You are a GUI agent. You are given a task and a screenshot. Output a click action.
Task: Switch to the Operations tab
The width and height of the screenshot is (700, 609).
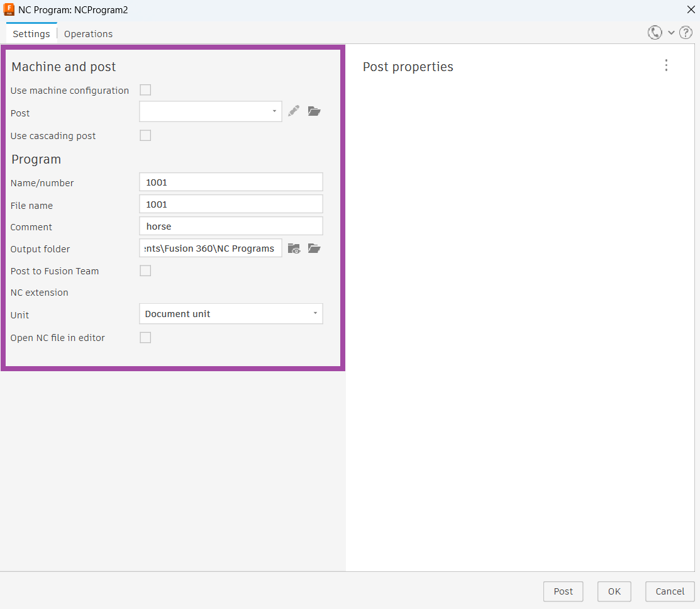[x=88, y=34]
